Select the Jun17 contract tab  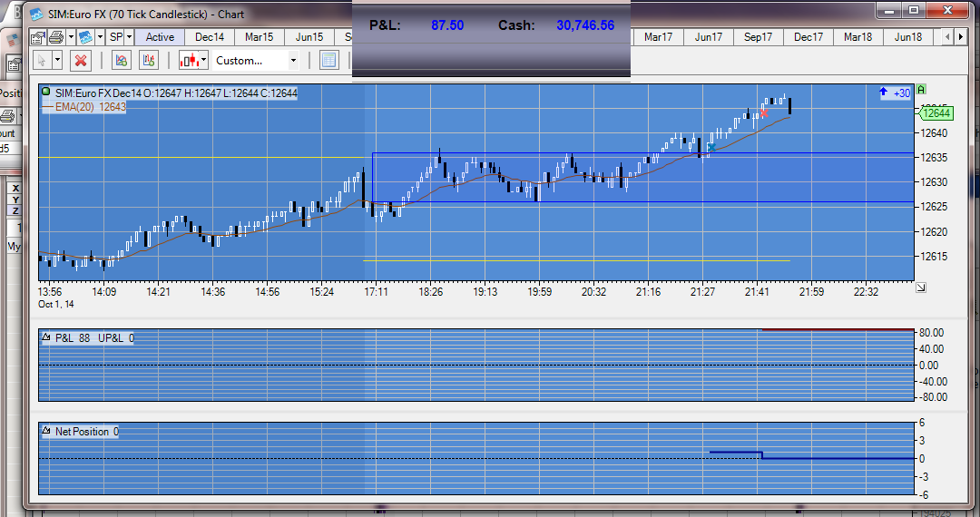click(708, 37)
